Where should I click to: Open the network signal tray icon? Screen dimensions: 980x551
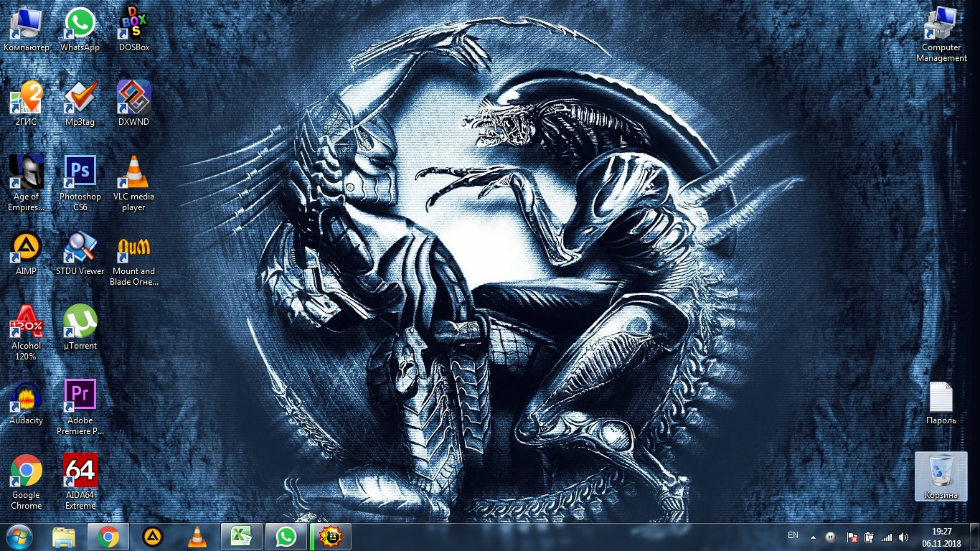point(887,537)
